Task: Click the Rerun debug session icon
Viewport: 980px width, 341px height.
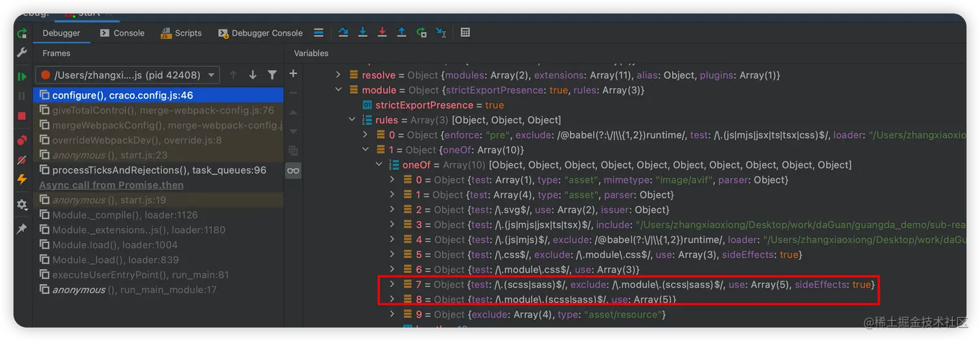Action: (x=22, y=33)
